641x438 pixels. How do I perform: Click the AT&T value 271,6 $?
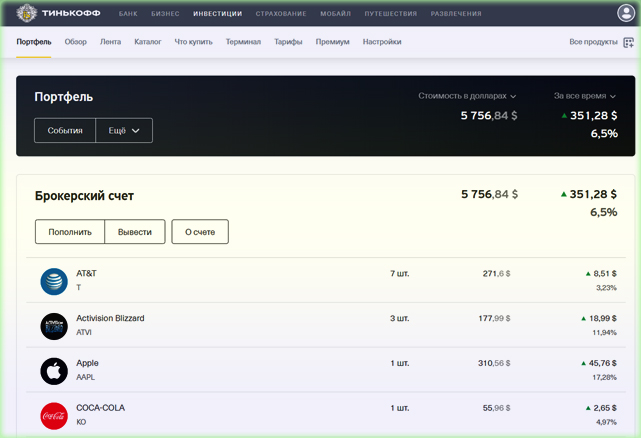pyautogui.click(x=496, y=274)
